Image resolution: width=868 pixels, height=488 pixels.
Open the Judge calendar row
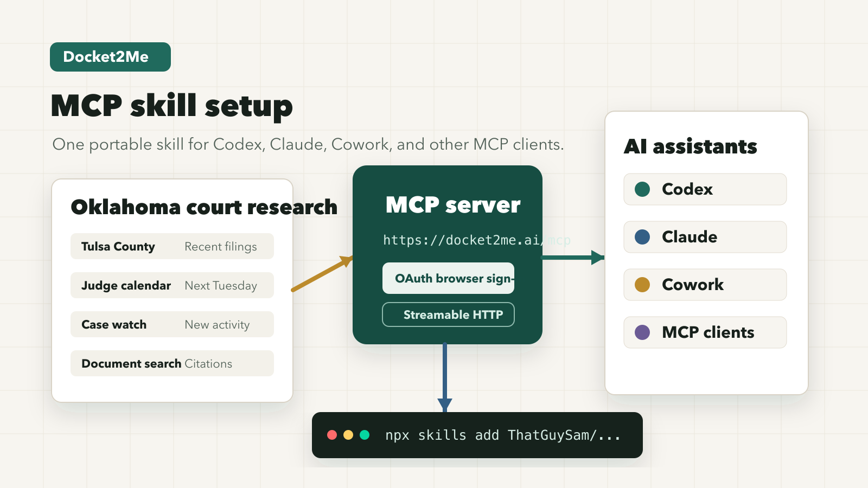pos(172,285)
